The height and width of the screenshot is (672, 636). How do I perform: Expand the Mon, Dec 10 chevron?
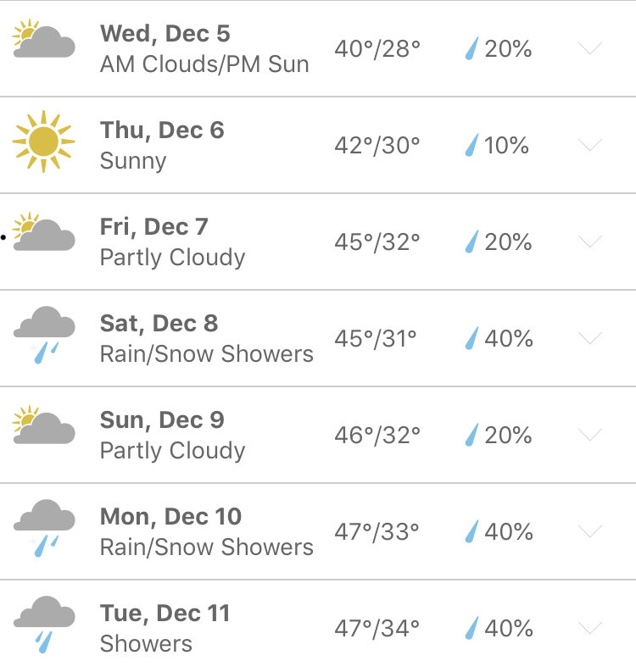coord(590,531)
